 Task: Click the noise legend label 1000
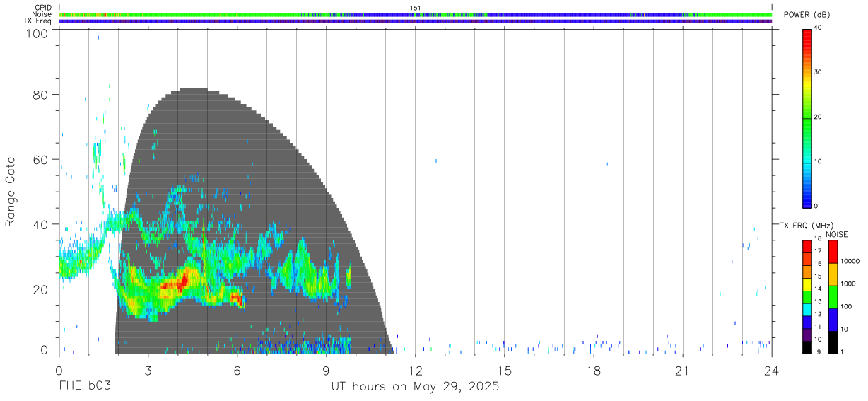coord(848,284)
